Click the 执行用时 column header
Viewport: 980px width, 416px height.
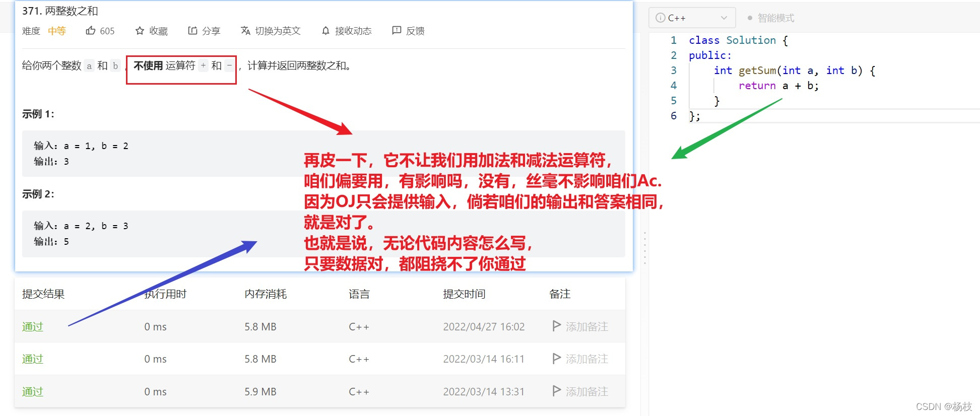[x=165, y=294]
